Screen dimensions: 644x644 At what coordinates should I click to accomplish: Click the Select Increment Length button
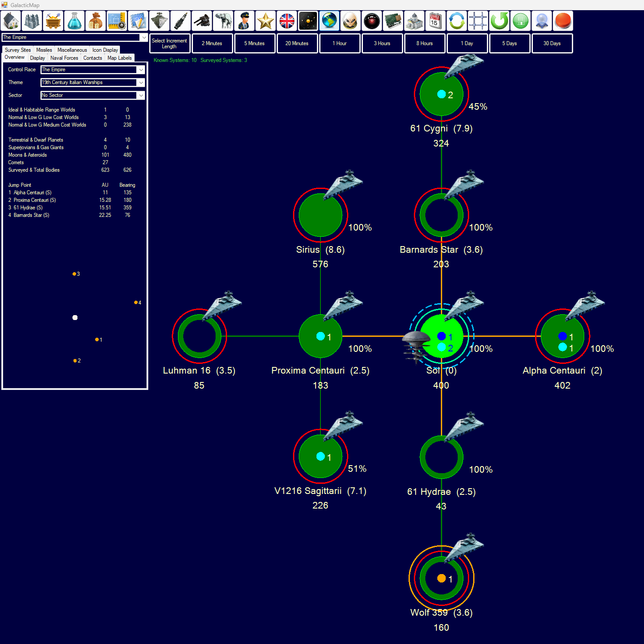[x=170, y=43]
